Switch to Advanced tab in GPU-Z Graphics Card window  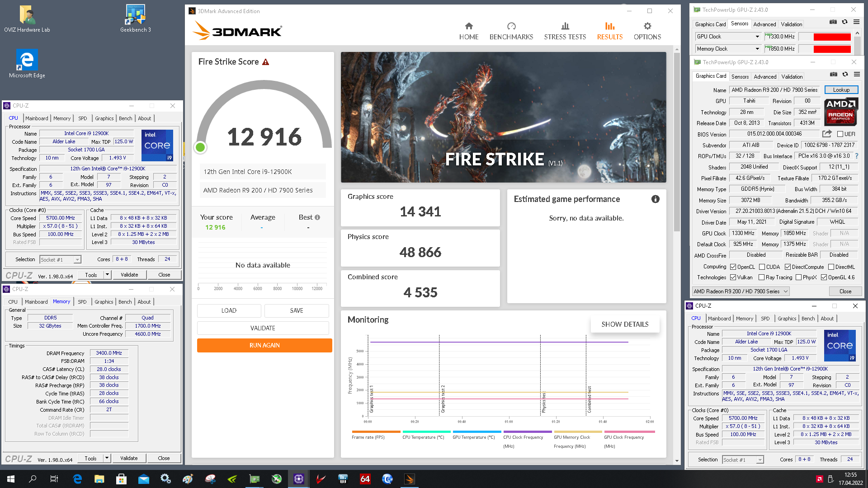pos(765,77)
